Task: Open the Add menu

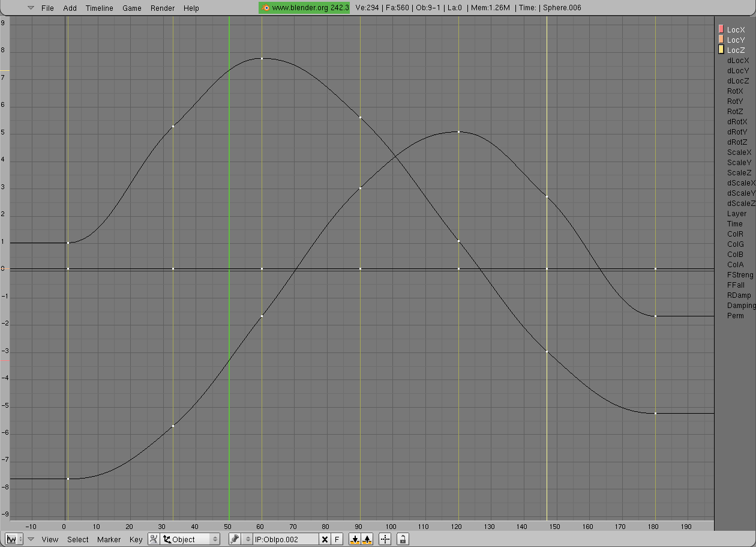Action: 70,8
